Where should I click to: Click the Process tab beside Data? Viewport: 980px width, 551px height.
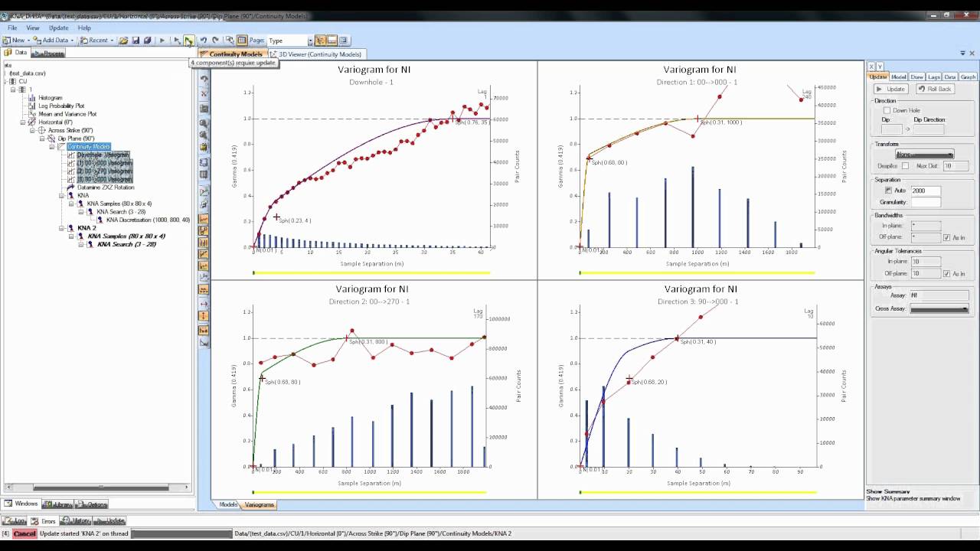pos(49,53)
